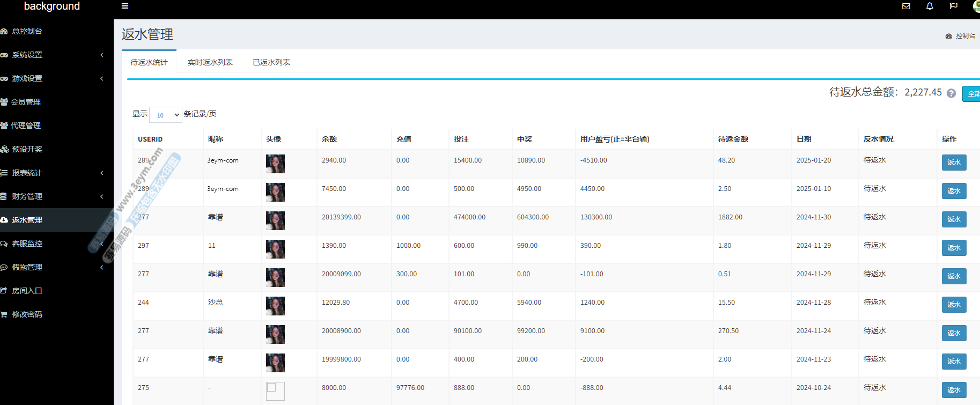Open 预设开奖 in the sidebar

27,149
